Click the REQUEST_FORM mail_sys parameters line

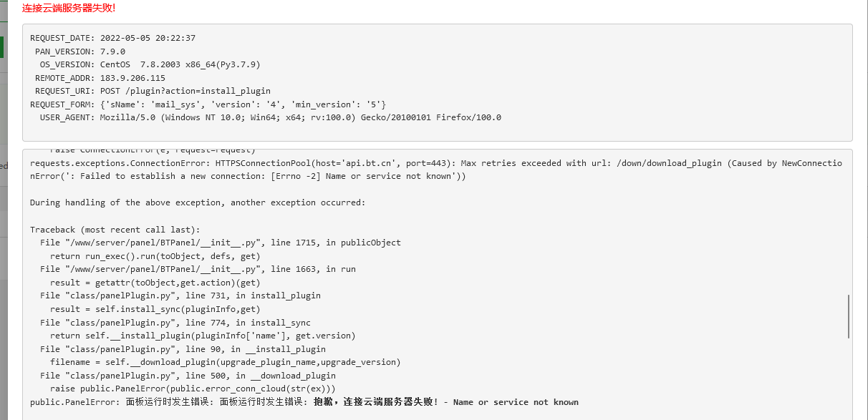208,104
